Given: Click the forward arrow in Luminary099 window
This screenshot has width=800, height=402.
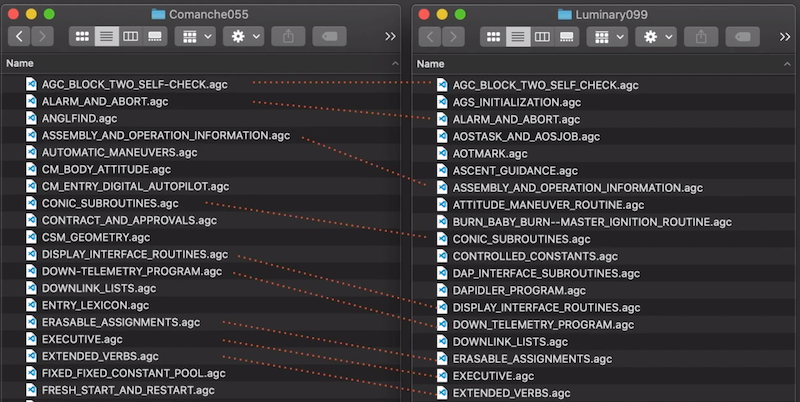Looking at the screenshot, I should tap(454, 36).
